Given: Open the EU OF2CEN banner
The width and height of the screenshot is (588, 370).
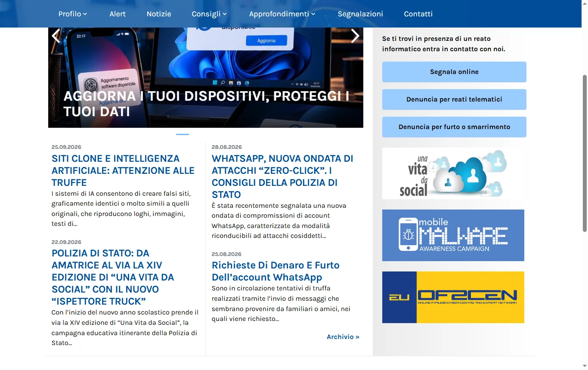Looking at the screenshot, I should [x=453, y=297].
